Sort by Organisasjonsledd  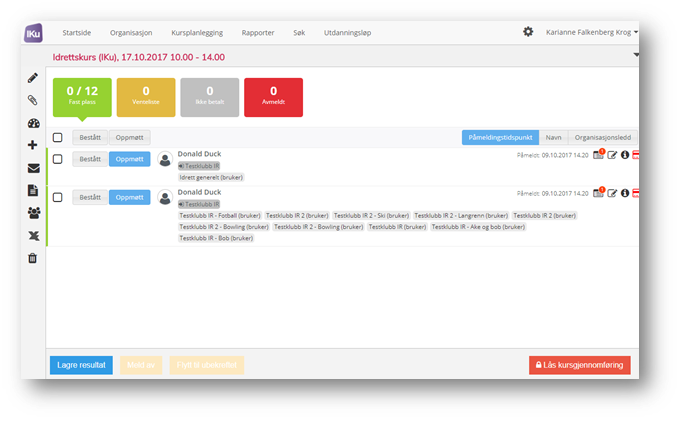click(x=603, y=137)
